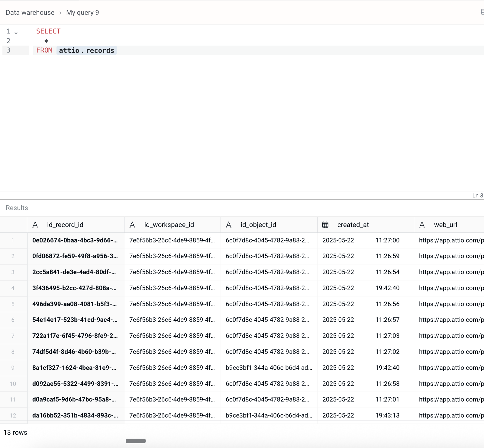The width and height of the screenshot is (484, 448).
Task: Select row number 9 in results
Action: [x=13, y=368]
